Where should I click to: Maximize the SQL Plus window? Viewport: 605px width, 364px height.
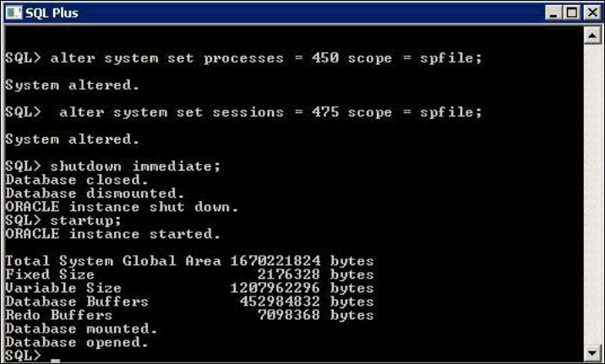tap(572, 13)
